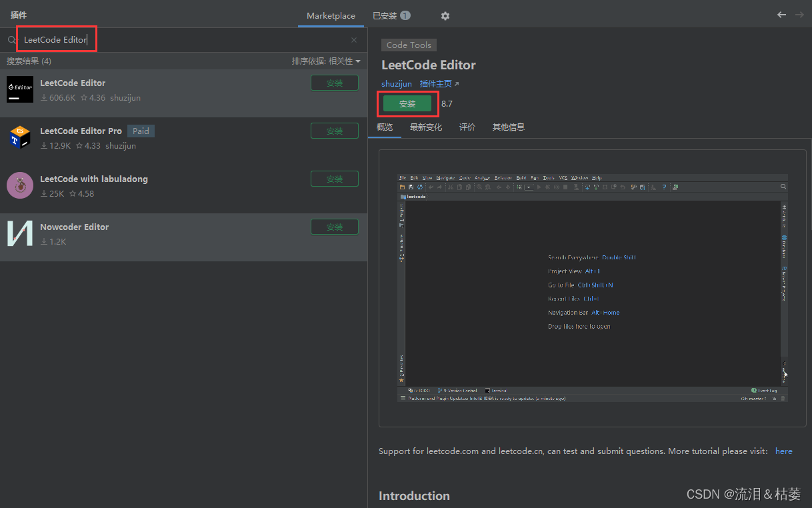Click the Code Tools tag

[409, 45]
